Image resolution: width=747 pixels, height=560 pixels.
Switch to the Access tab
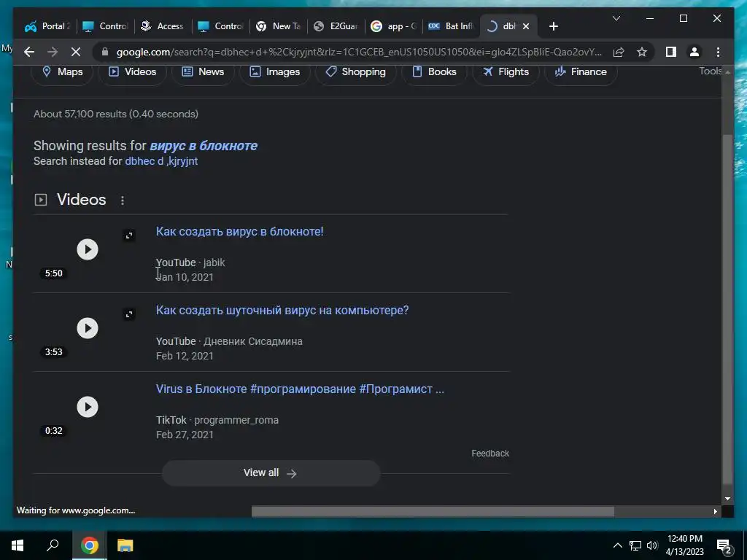pos(163,26)
